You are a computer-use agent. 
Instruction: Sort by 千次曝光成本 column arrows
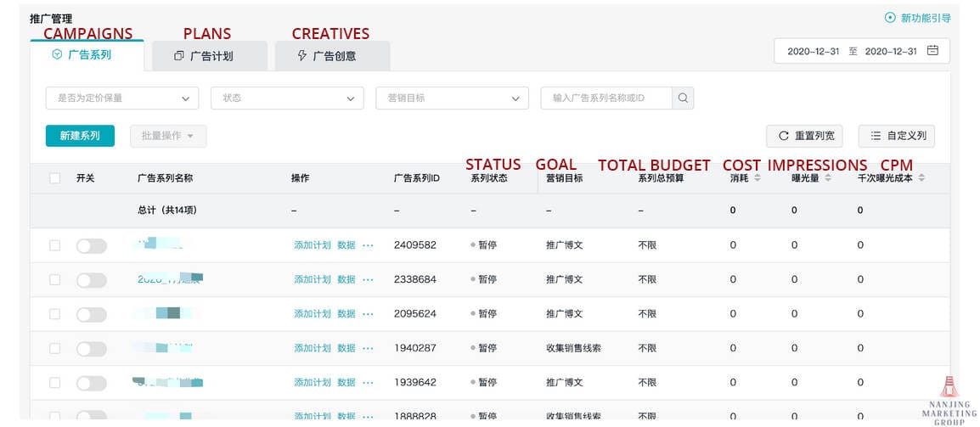(x=921, y=178)
